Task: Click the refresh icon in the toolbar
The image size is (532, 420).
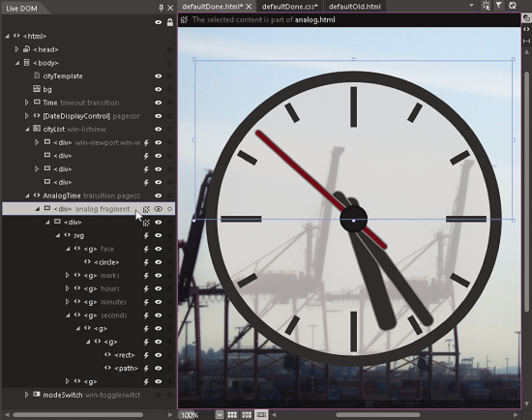Action: [513, 6]
